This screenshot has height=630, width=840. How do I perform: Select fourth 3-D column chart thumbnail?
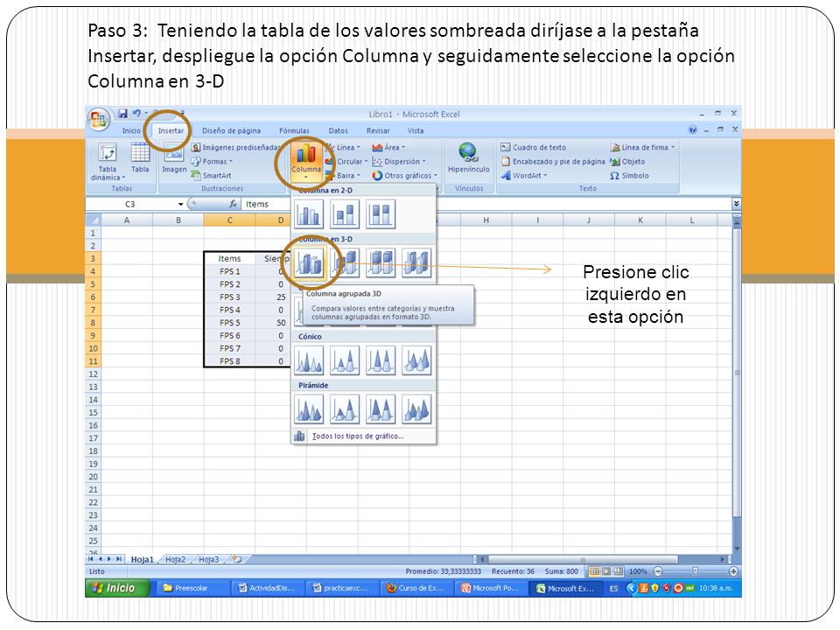pos(416,262)
